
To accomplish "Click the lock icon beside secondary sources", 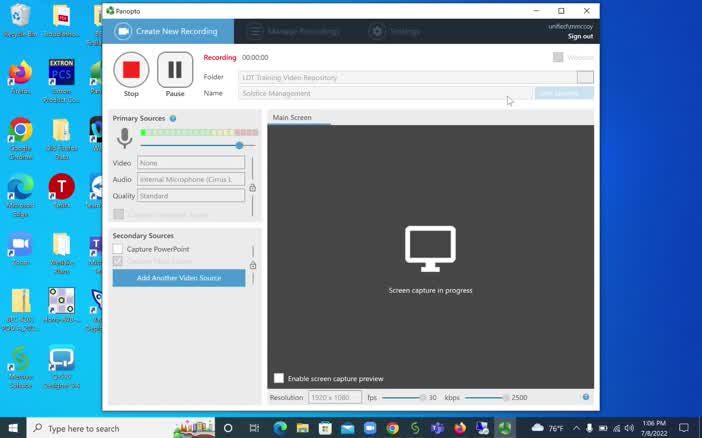I will point(252,265).
